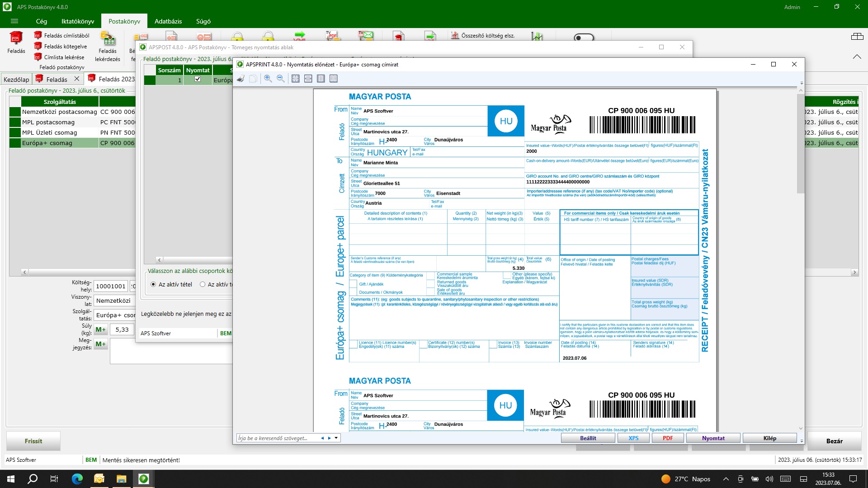Open File Explorer from the taskbar
Screen dimensions: 868x488
[121, 479]
